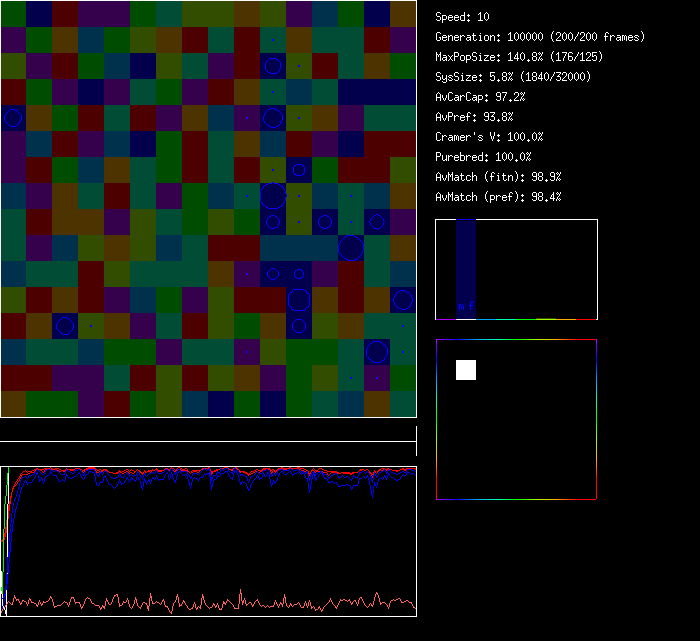Viewport: 700px width, 641px height.
Task: Click the Cramer's V statistic
Action: pos(489,137)
